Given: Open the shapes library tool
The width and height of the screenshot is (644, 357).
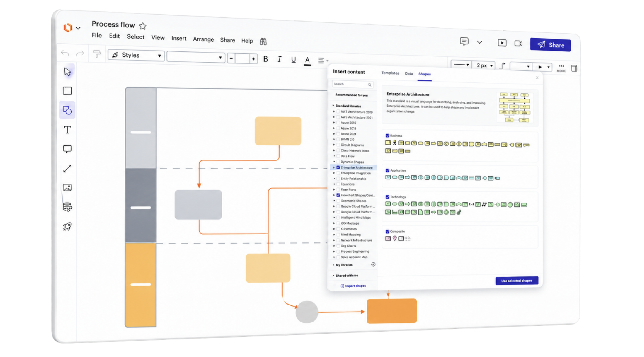Looking at the screenshot, I should pos(67,110).
